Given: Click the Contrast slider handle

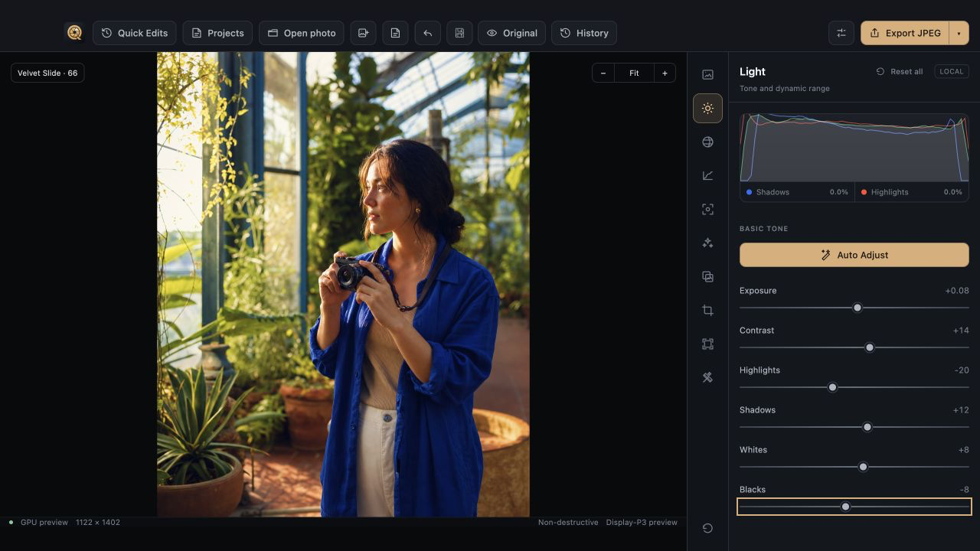Looking at the screenshot, I should [x=870, y=347].
